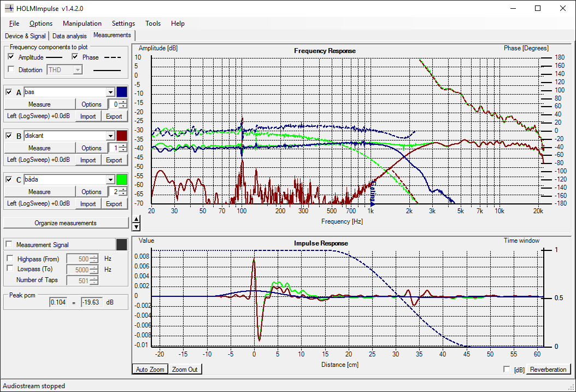Click Options for measurement A (bas)

[x=91, y=104]
